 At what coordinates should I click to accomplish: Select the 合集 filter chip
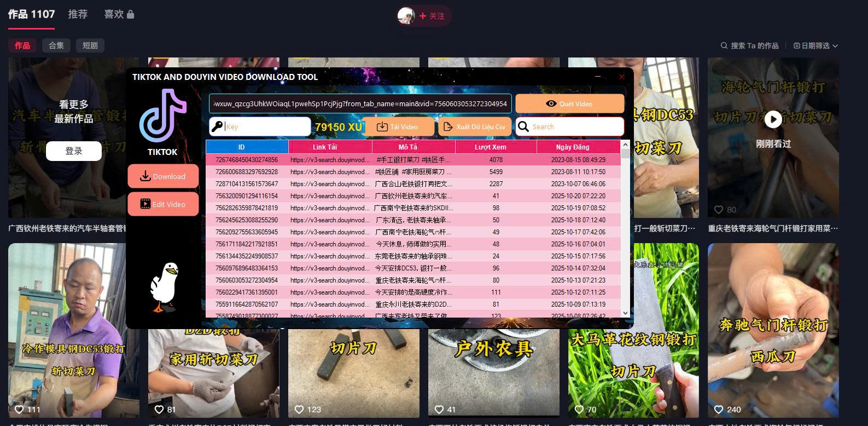tap(56, 45)
